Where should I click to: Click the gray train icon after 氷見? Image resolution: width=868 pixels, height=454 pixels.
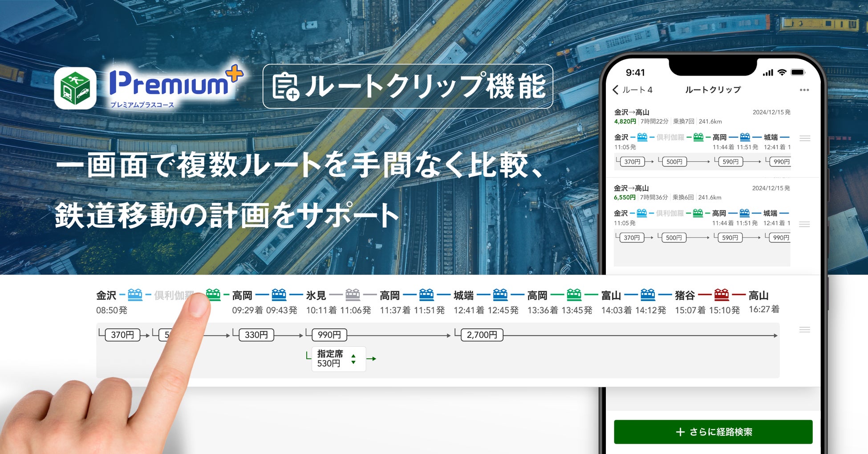point(353,294)
